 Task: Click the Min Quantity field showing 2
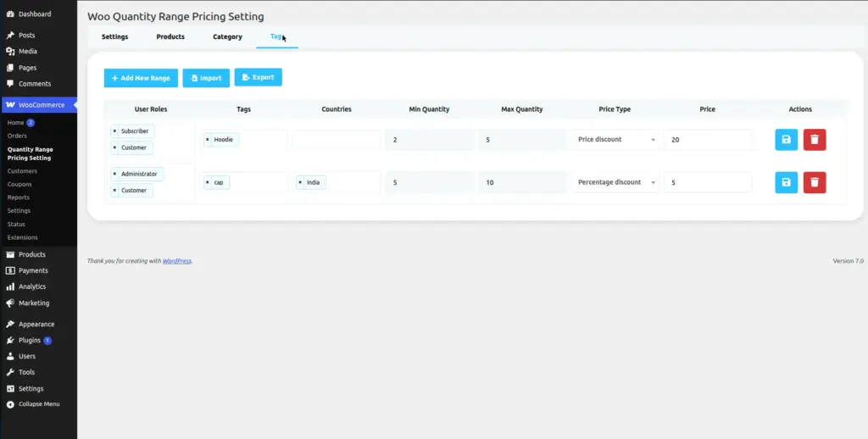(x=430, y=140)
